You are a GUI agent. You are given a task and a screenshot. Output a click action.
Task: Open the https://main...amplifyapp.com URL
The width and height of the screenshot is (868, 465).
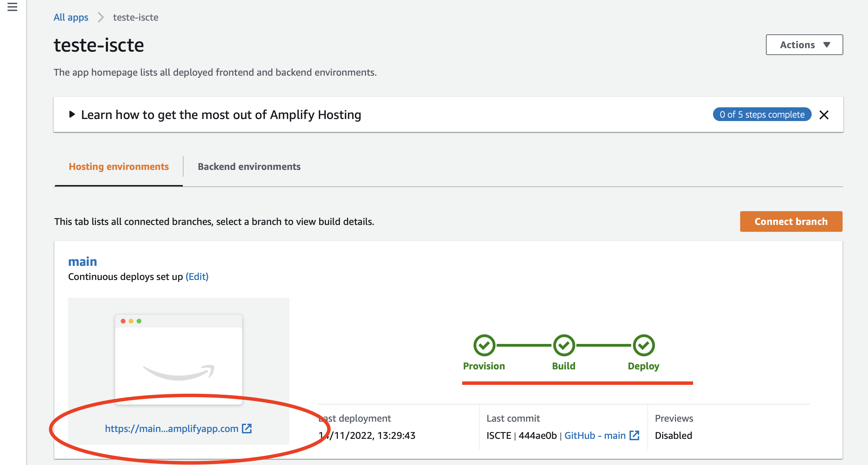(171, 429)
